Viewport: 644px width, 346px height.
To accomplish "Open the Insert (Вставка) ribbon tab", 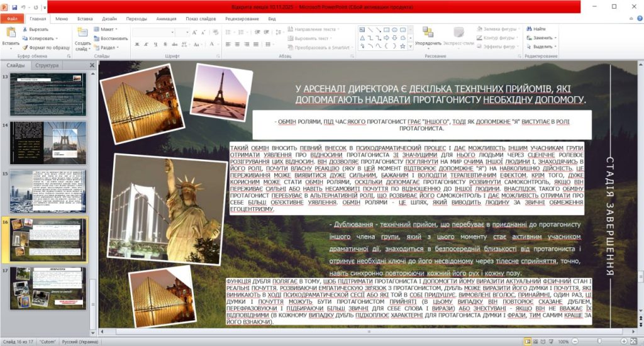I will point(85,19).
